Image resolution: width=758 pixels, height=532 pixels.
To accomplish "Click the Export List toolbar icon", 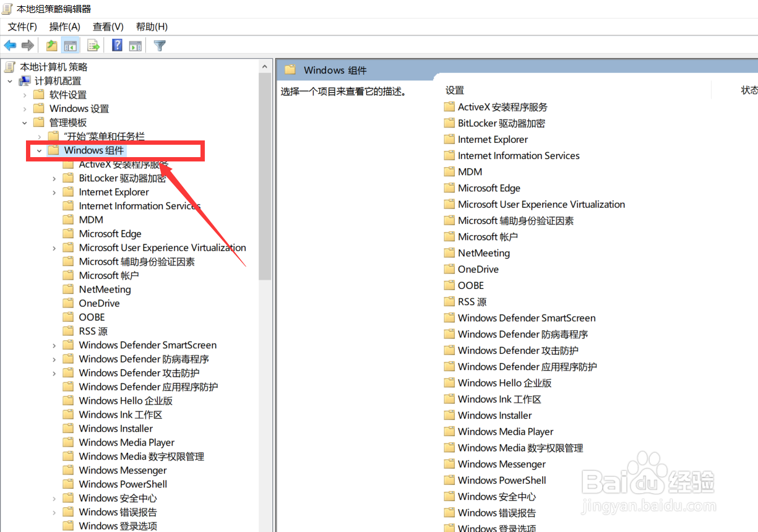I will (x=93, y=45).
